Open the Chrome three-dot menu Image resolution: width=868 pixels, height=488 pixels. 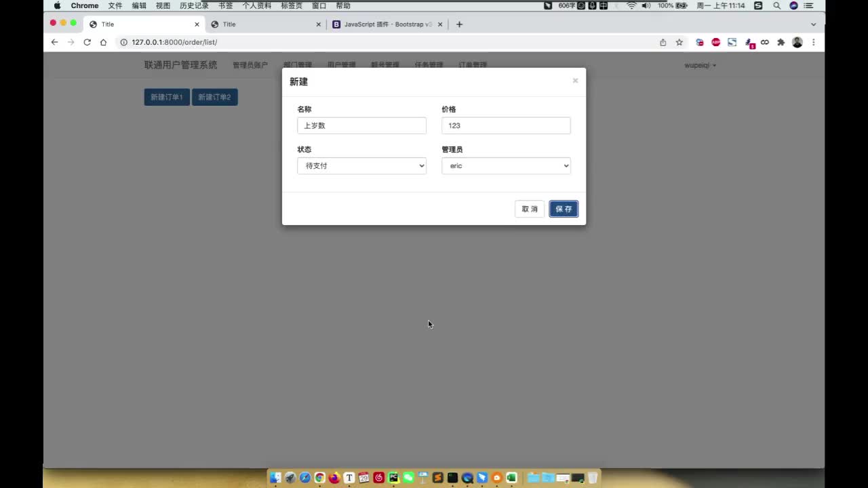click(x=813, y=42)
